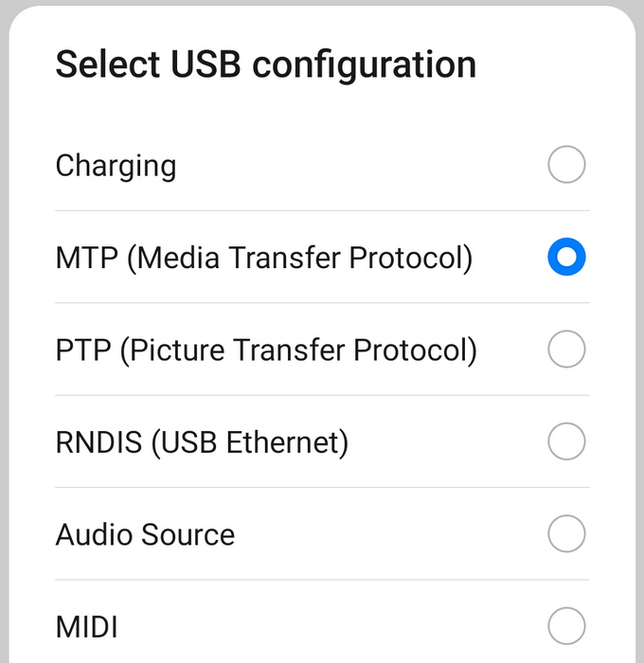The image size is (644, 663).
Task: Click the selected MTP blue radio button
Action: click(566, 257)
